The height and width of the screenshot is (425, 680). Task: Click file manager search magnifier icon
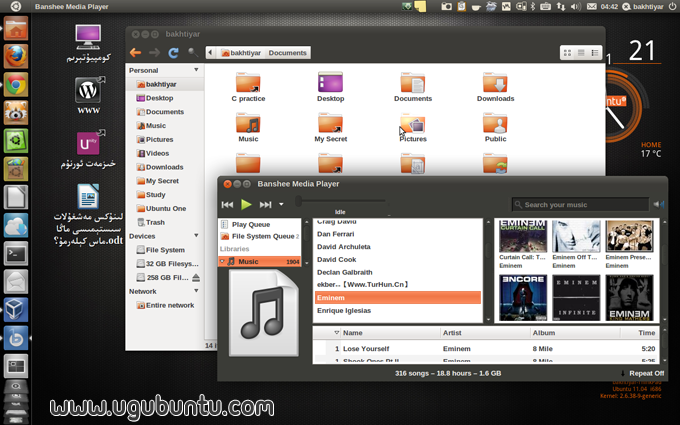(193, 52)
